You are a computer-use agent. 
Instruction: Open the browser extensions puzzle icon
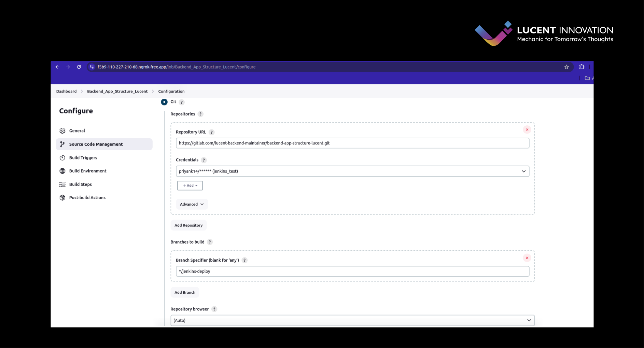point(582,67)
